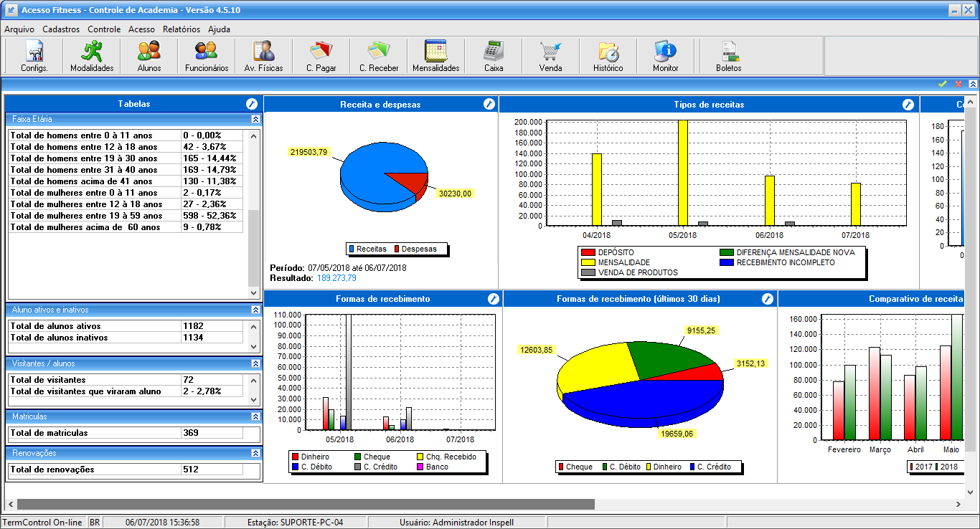Collapse the Faixa Etária section
The height and width of the screenshot is (529, 980).
click(255, 119)
